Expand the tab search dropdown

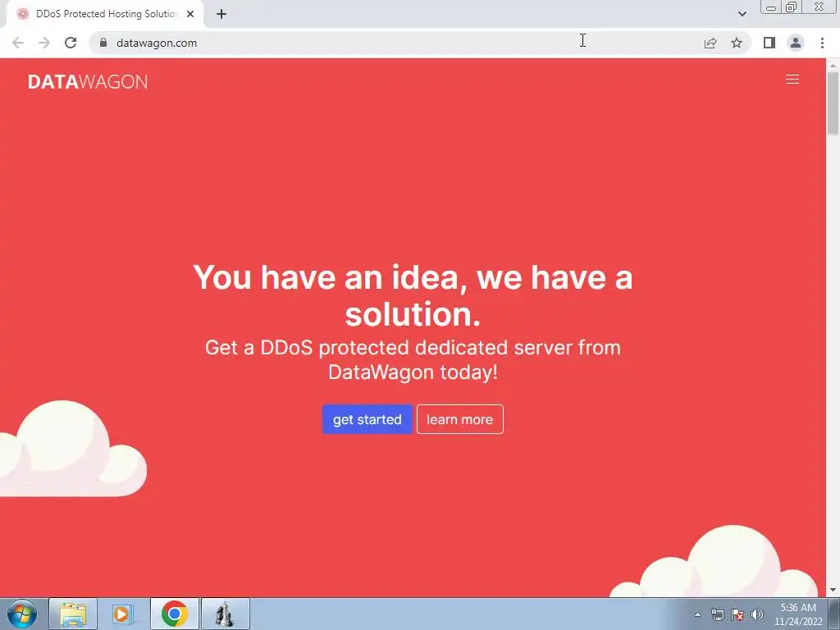click(742, 14)
